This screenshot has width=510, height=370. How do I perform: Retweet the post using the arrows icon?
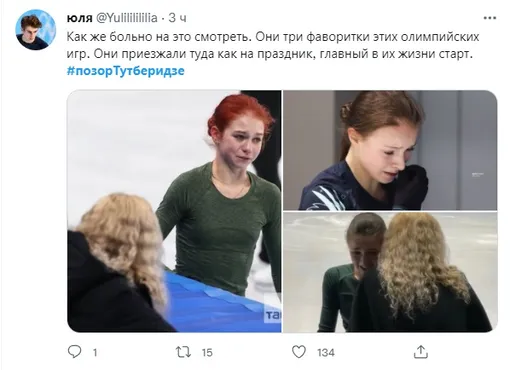(x=183, y=352)
